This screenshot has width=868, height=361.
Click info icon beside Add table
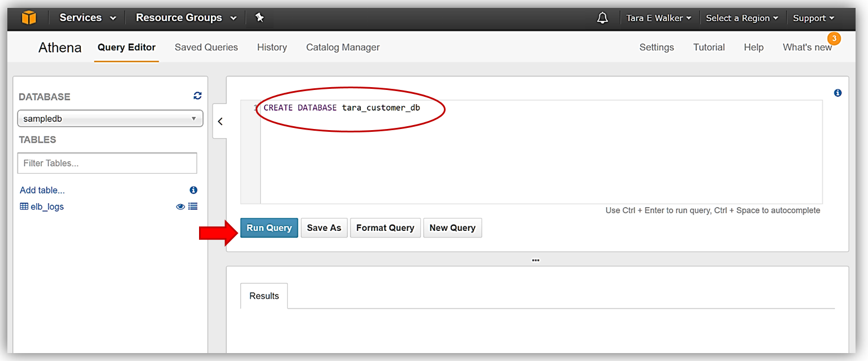tap(193, 190)
